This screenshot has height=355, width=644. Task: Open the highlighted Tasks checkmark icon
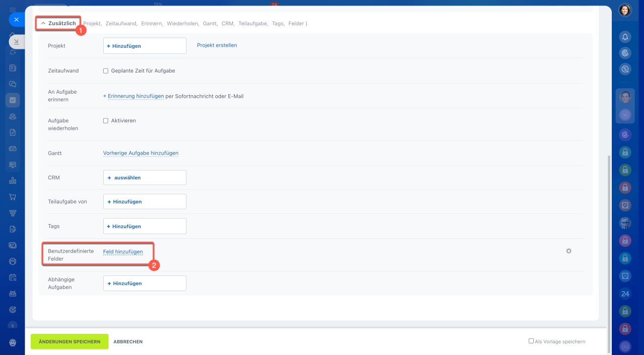pos(13,100)
